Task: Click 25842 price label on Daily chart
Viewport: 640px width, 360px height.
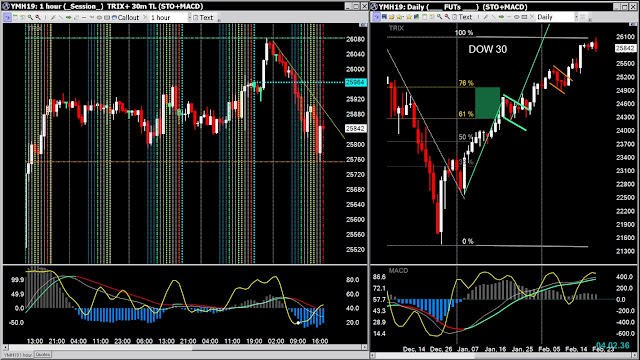Action: click(x=625, y=48)
